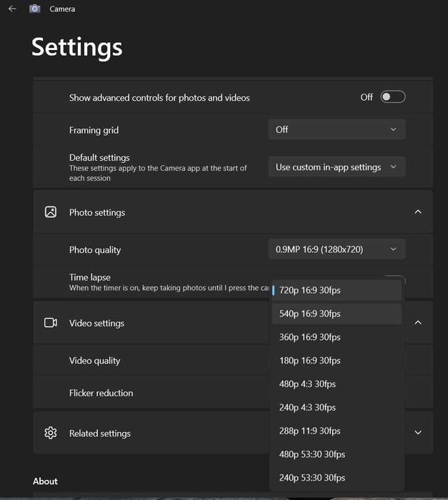Collapse the Photo settings section
This screenshot has width=448, height=500.
pos(418,212)
